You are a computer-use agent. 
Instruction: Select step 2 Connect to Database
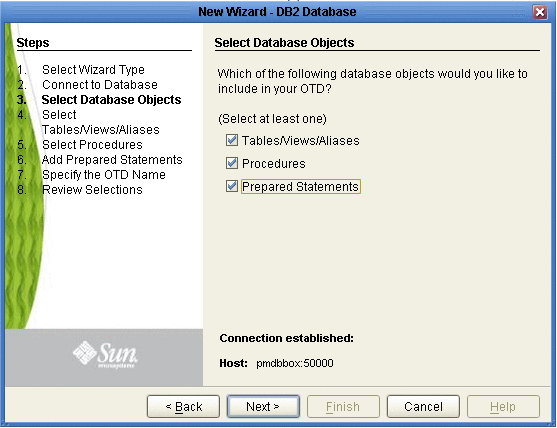tap(100, 85)
